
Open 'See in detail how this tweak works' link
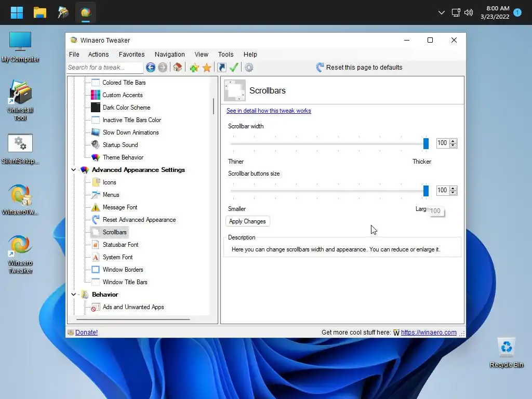click(269, 111)
